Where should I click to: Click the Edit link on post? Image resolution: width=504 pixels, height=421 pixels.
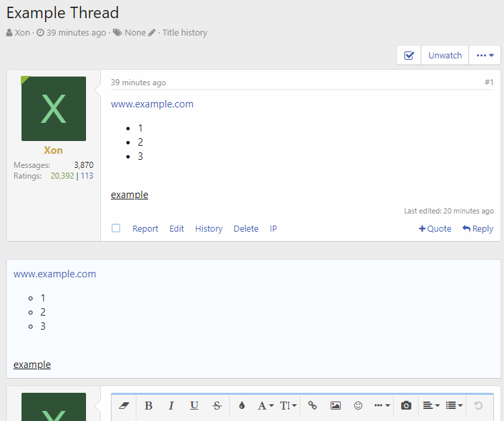pyautogui.click(x=177, y=229)
